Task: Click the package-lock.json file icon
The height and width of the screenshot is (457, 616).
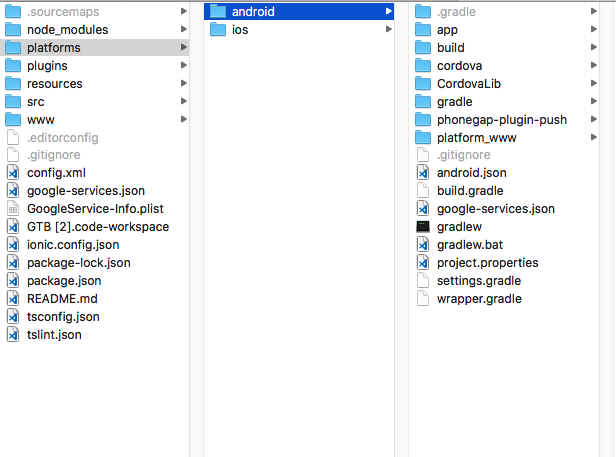Action: 13,263
